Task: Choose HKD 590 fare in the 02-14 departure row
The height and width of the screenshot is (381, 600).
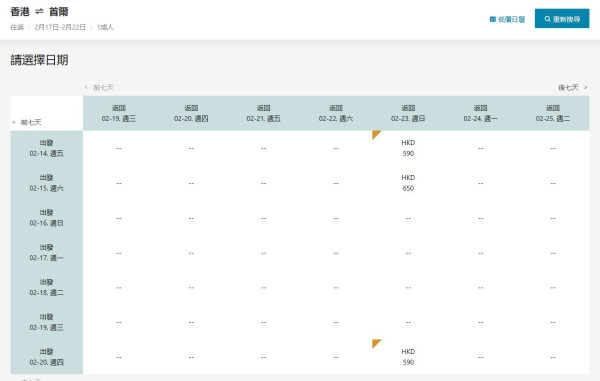Action: coord(408,148)
